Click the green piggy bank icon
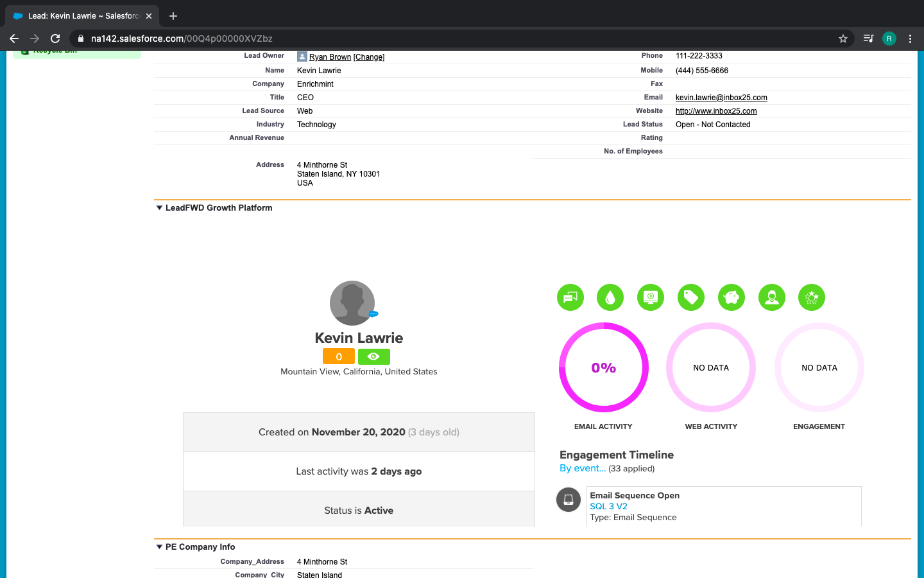The width and height of the screenshot is (924, 578). coord(732,297)
